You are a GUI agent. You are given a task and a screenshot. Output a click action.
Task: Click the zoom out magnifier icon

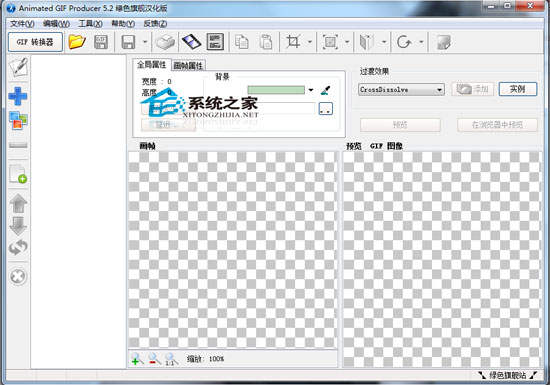pos(154,359)
